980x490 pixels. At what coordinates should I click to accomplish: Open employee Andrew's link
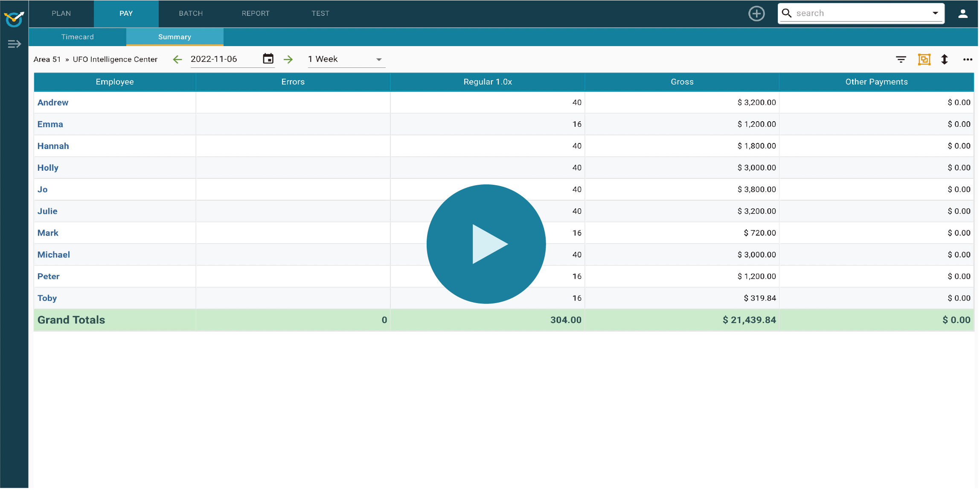(x=52, y=102)
